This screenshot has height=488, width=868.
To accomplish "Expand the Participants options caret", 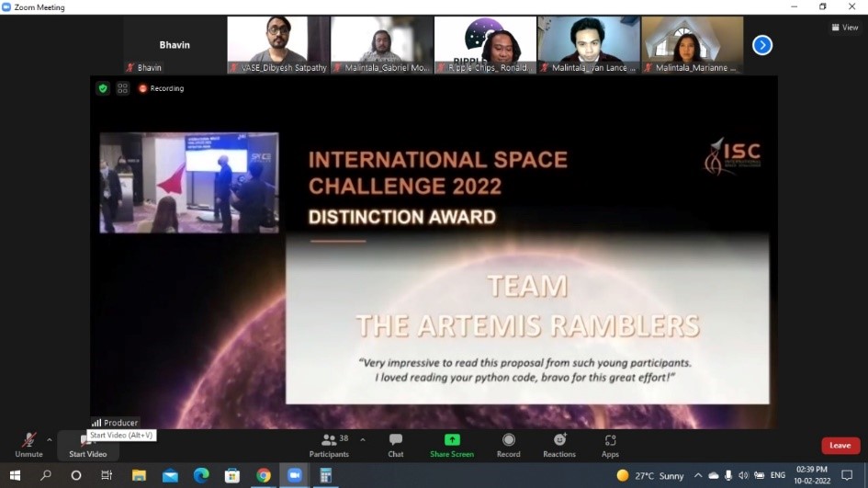I will click(363, 440).
